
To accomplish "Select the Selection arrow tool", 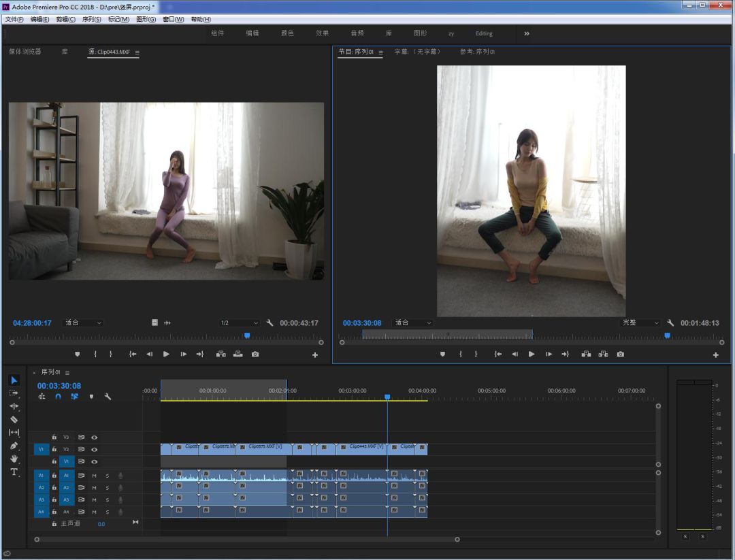I will point(14,380).
